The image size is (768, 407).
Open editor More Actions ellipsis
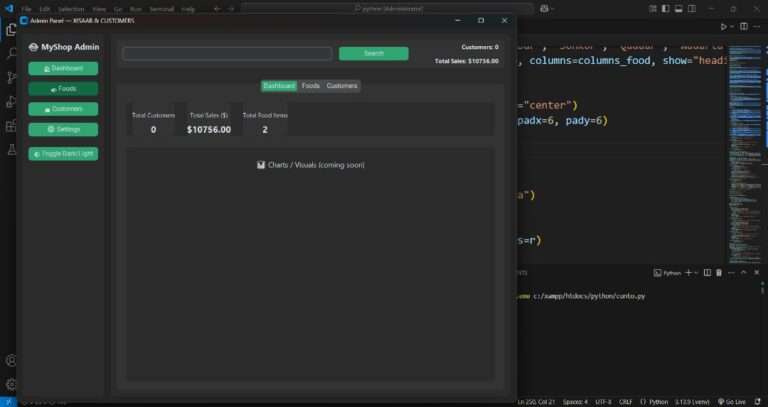click(x=758, y=26)
